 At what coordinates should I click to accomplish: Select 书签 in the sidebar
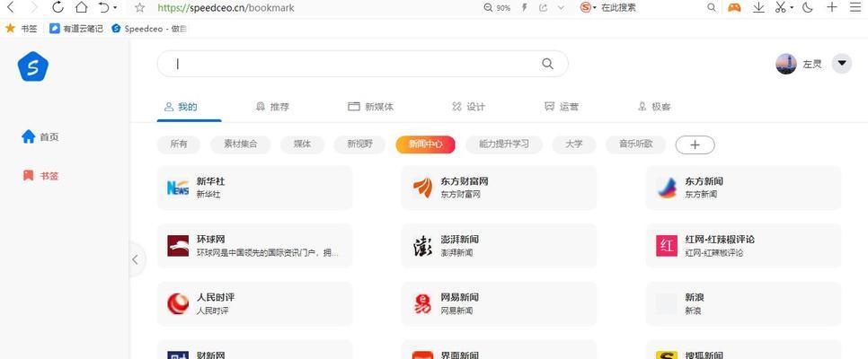point(40,176)
